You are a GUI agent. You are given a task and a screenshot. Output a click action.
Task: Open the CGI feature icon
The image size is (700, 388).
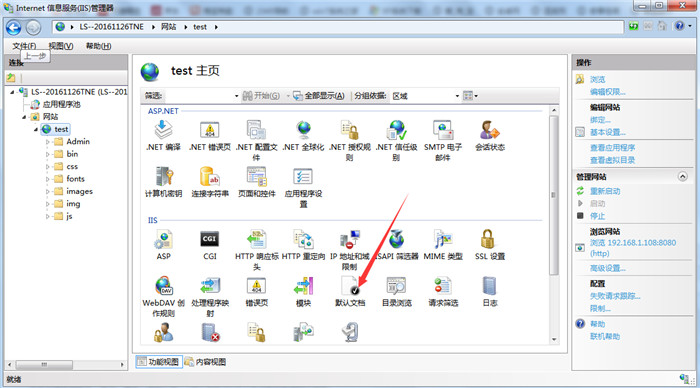[209, 245]
